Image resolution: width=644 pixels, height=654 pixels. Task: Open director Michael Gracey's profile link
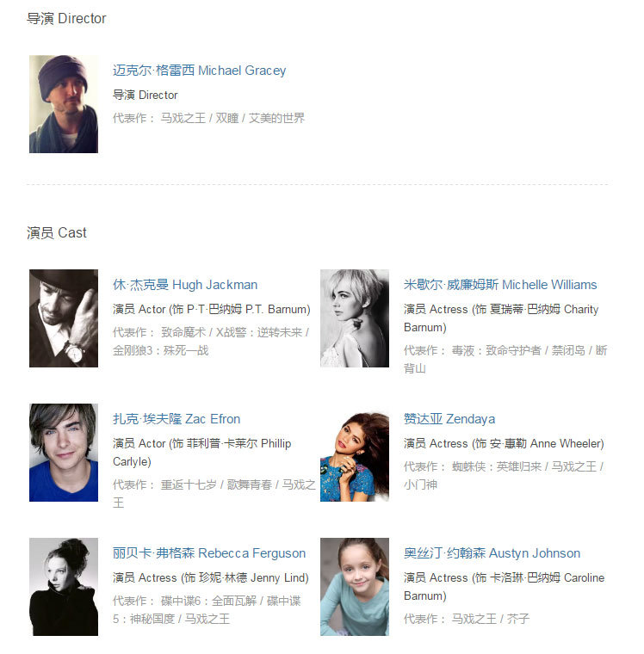(x=199, y=70)
